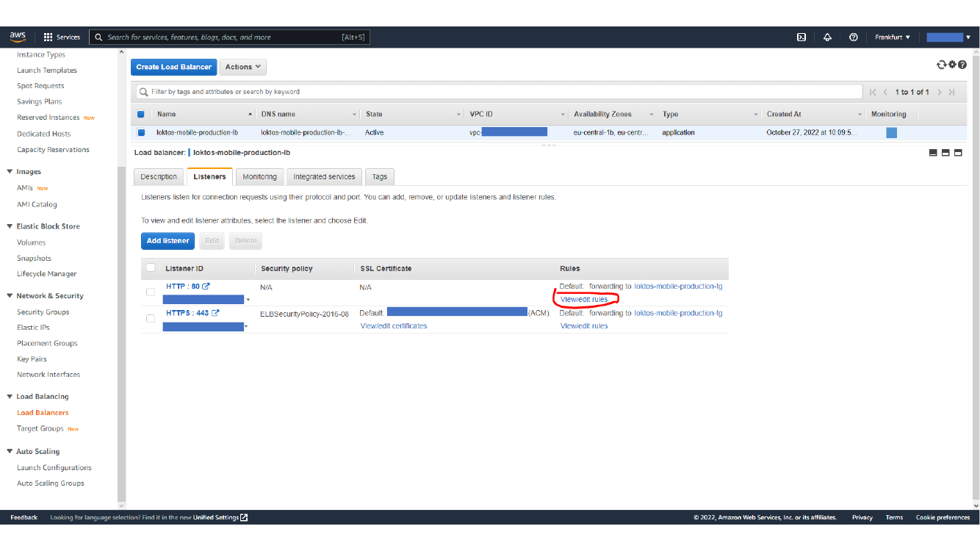Open the Actions dropdown
The height and width of the screenshot is (551, 980).
(x=243, y=67)
